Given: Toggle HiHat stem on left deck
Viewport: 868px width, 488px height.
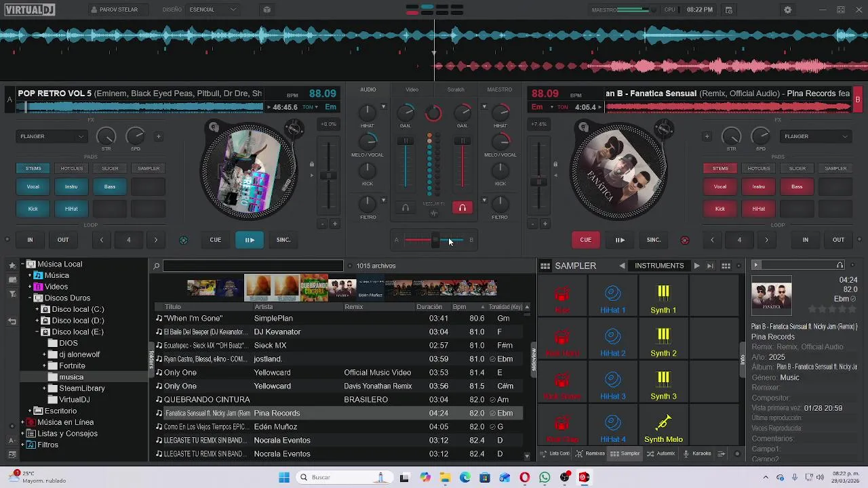Looking at the screenshot, I should coord(71,209).
